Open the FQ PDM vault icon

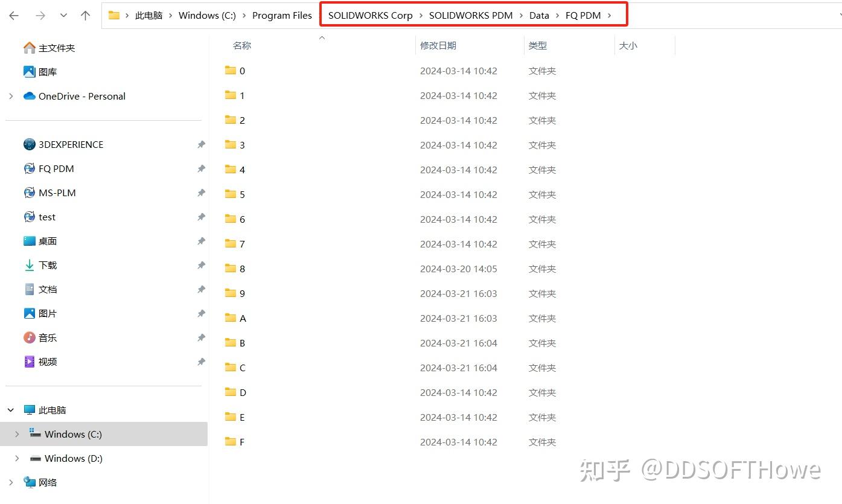[29, 168]
